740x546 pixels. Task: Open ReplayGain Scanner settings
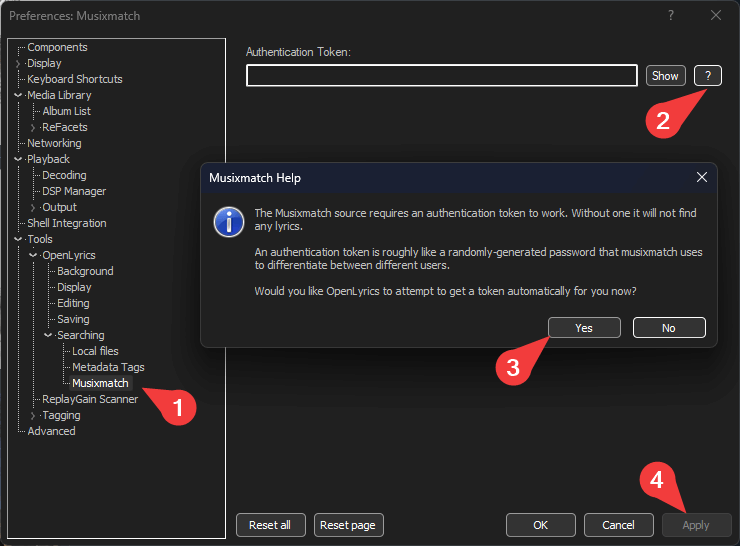tap(90, 399)
